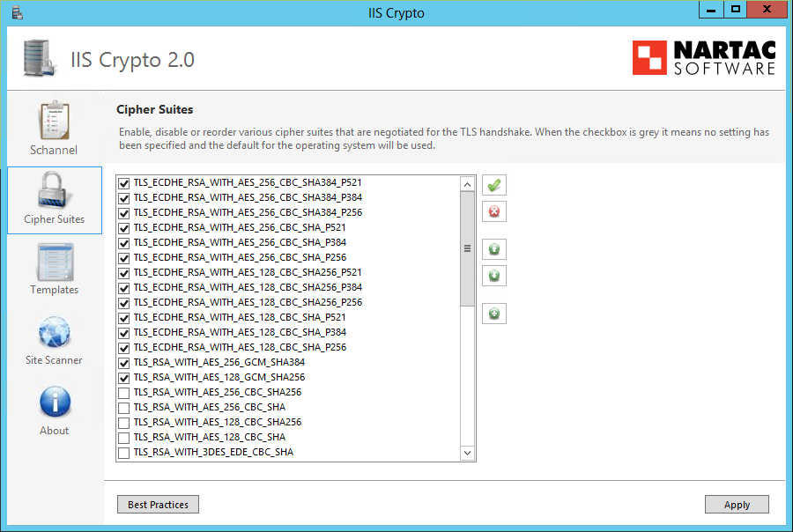The height and width of the screenshot is (532, 793).
Task: Select the Cipher Suites padlock icon
Action: pyautogui.click(x=52, y=189)
